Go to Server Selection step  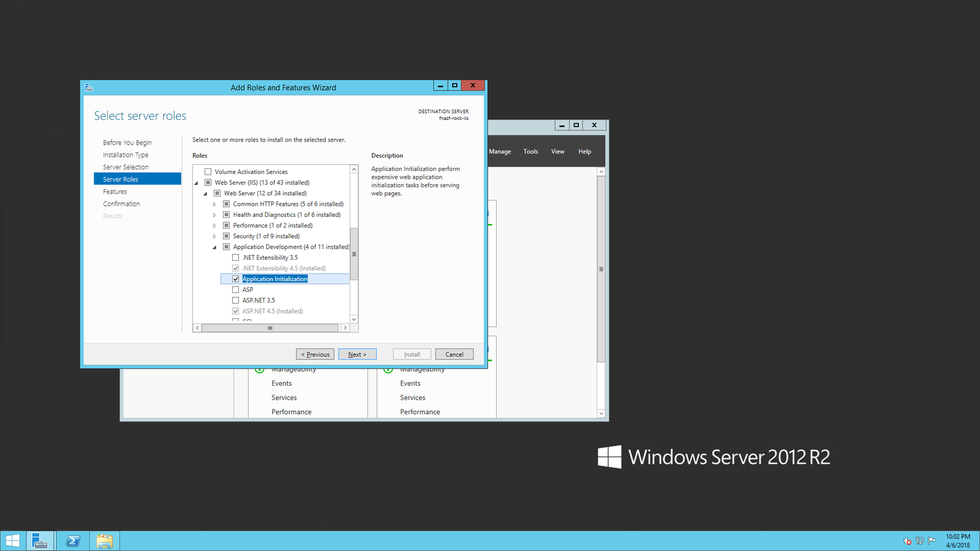(126, 167)
